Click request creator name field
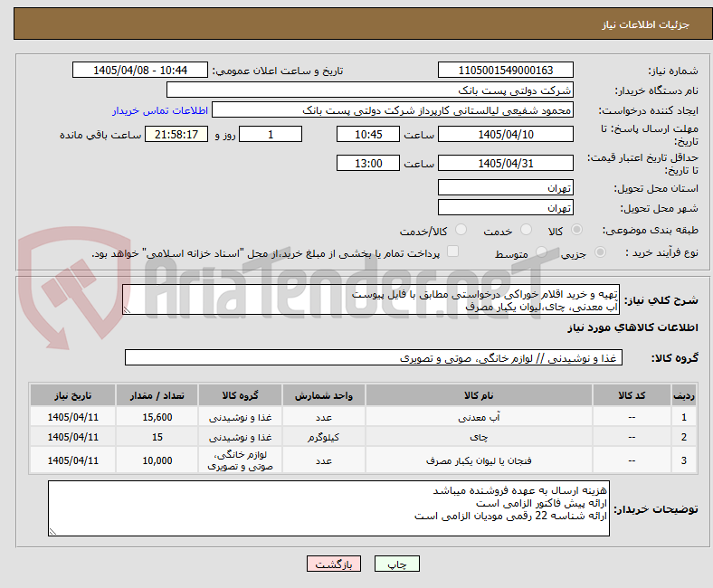The image size is (713, 588). (x=393, y=110)
